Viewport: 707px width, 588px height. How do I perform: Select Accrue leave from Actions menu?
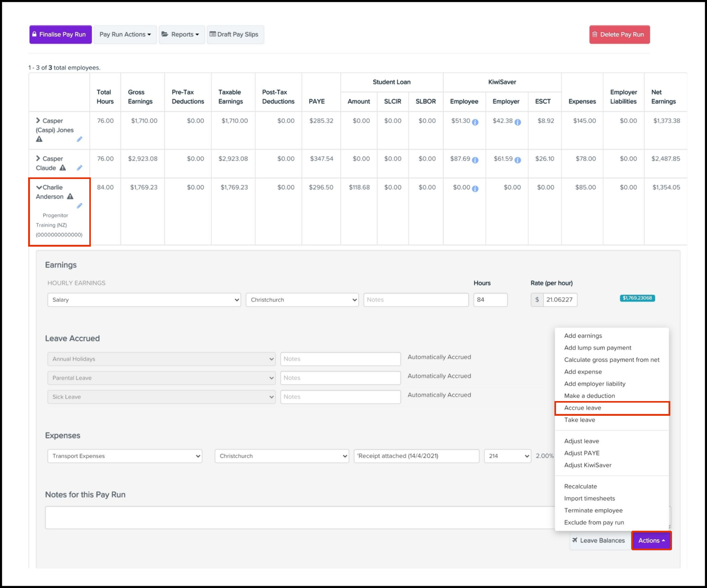coord(583,408)
